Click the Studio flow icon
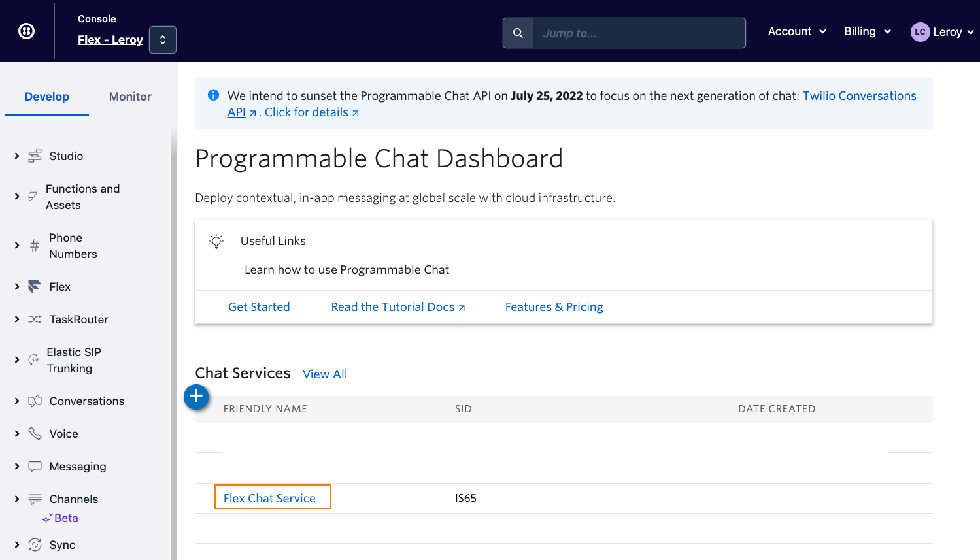Image resolution: width=980 pixels, height=560 pixels. [35, 156]
